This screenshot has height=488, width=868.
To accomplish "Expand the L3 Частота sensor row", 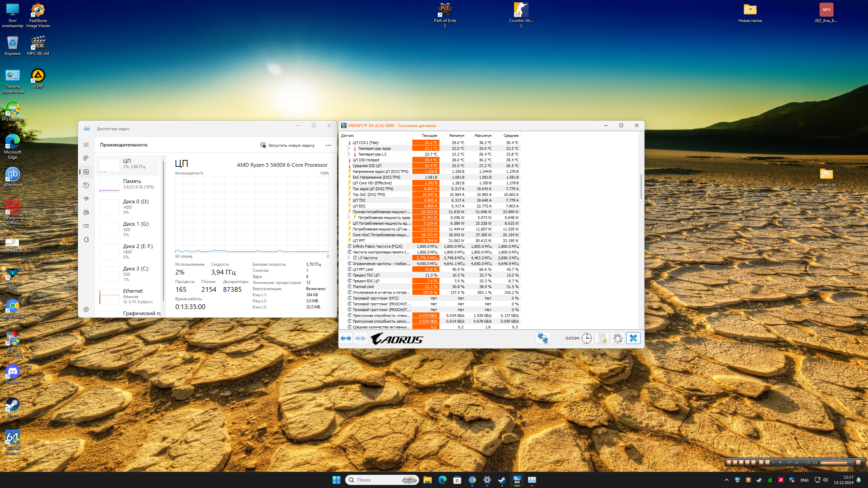I will [348, 258].
